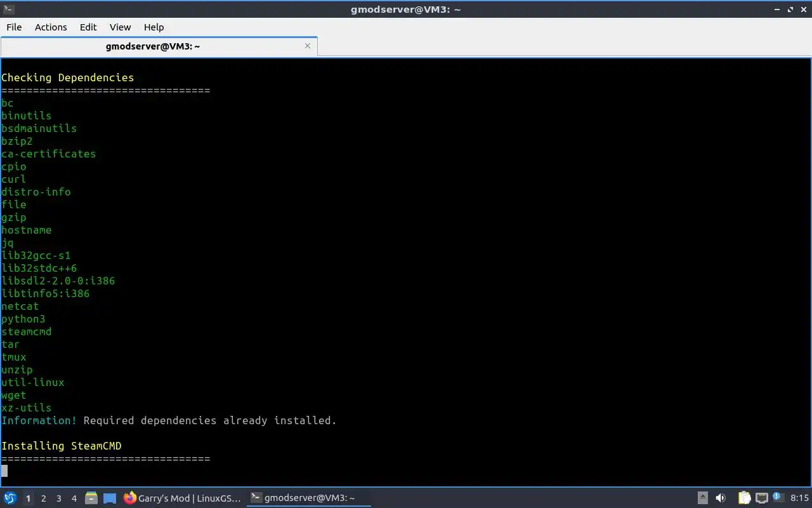Open the removable media eject tray icon
Image resolution: width=812 pixels, height=508 pixels.
(x=703, y=498)
